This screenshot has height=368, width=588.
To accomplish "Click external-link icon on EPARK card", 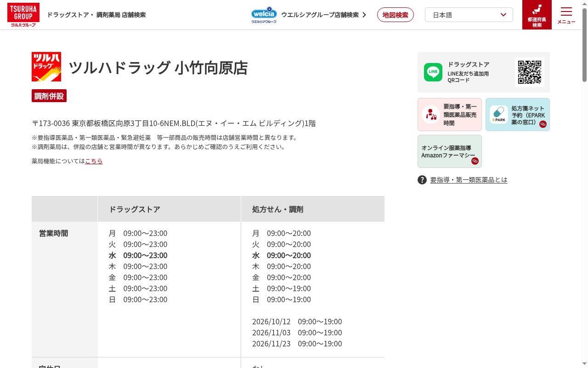I will pyautogui.click(x=543, y=124).
